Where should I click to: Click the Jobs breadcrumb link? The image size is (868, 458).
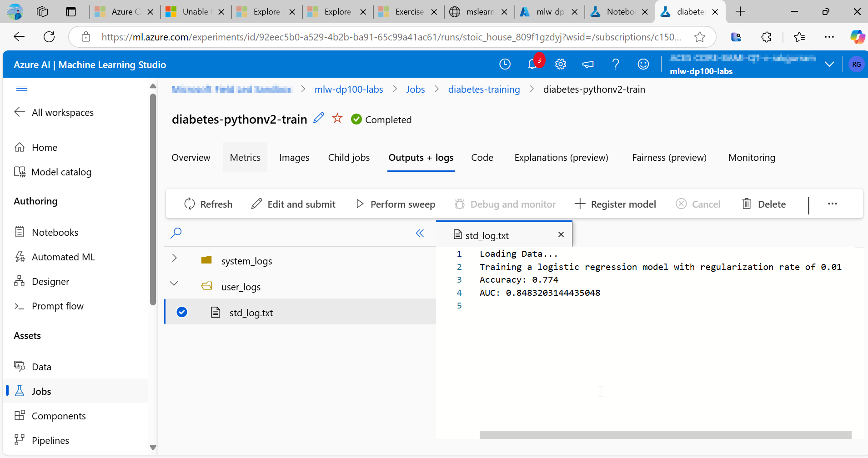416,90
